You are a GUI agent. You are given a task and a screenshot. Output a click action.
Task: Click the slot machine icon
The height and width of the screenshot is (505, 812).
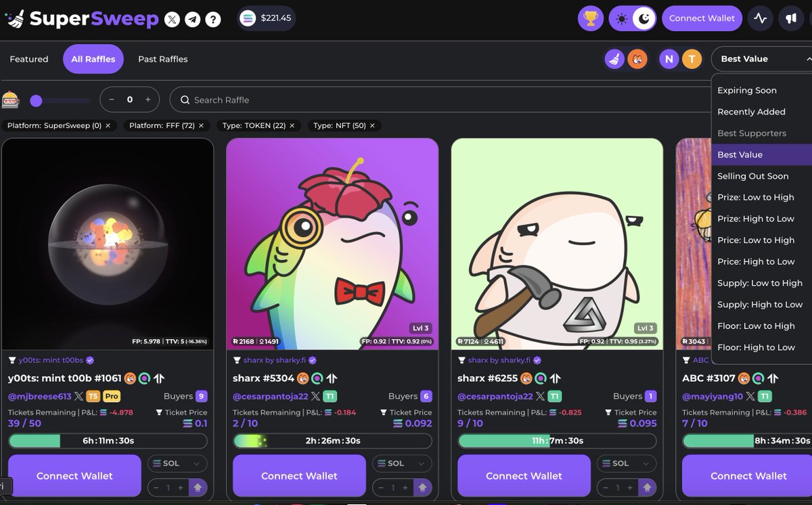(11, 100)
